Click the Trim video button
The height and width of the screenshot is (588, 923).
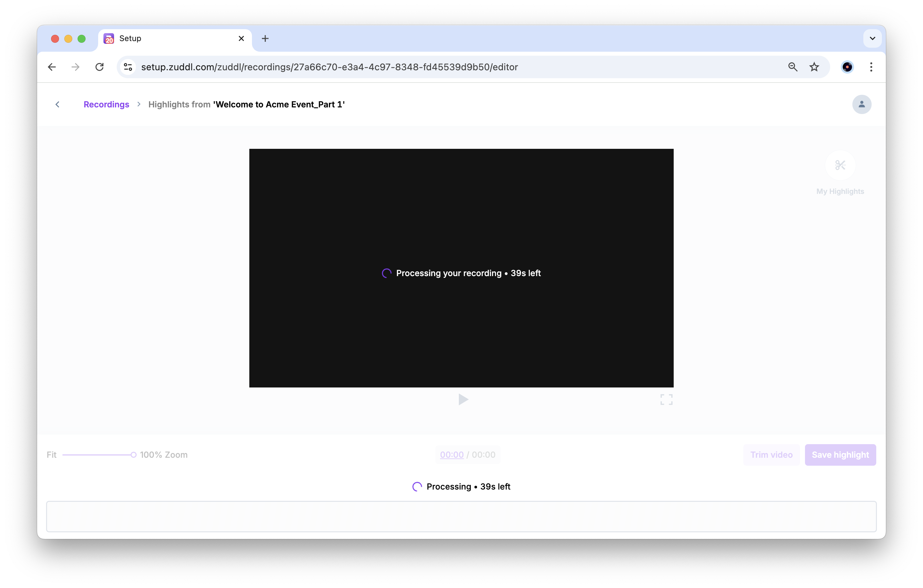771,455
